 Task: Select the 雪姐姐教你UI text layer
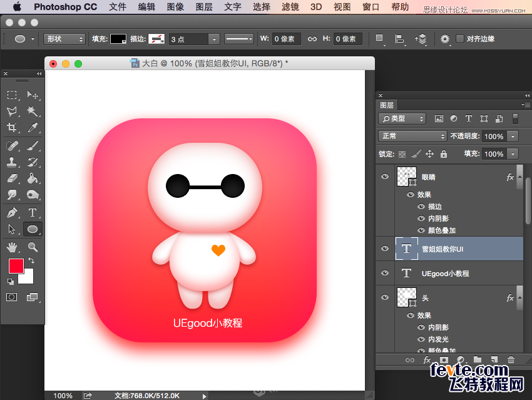click(451, 249)
